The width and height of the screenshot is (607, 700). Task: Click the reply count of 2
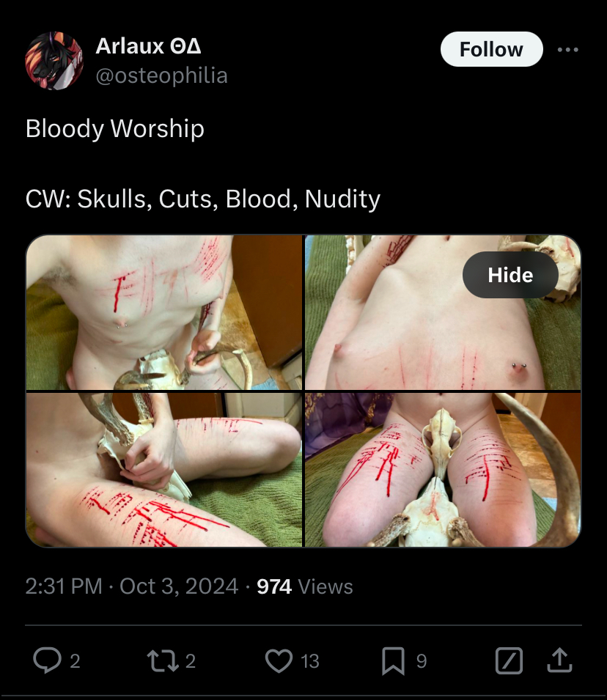click(75, 661)
